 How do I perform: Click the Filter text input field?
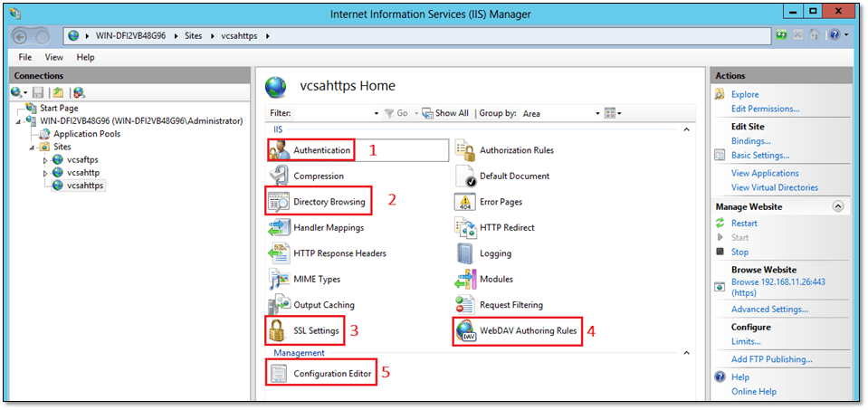tap(332, 113)
